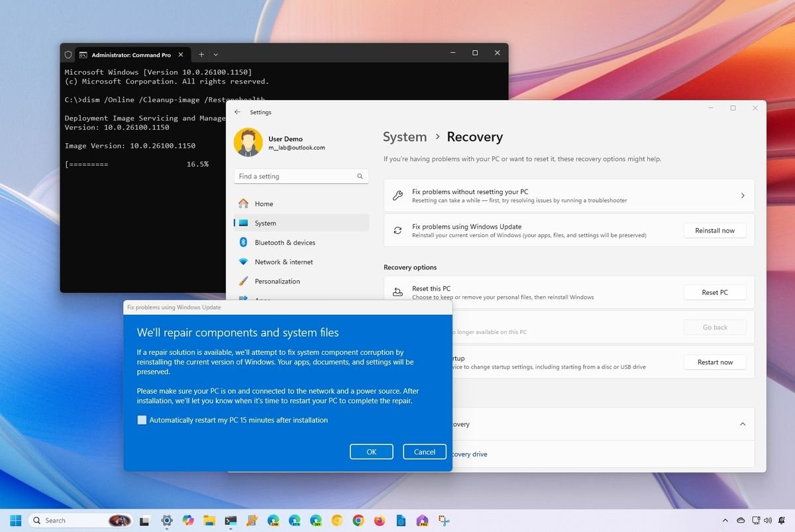
Task: Launch Firefox from taskbar
Action: click(x=380, y=521)
